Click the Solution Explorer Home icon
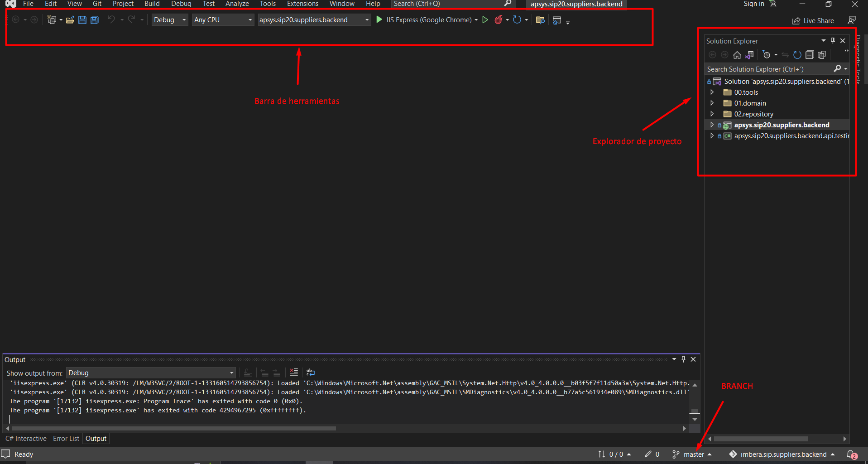Screen dimensions: 868x464 tap(737, 55)
